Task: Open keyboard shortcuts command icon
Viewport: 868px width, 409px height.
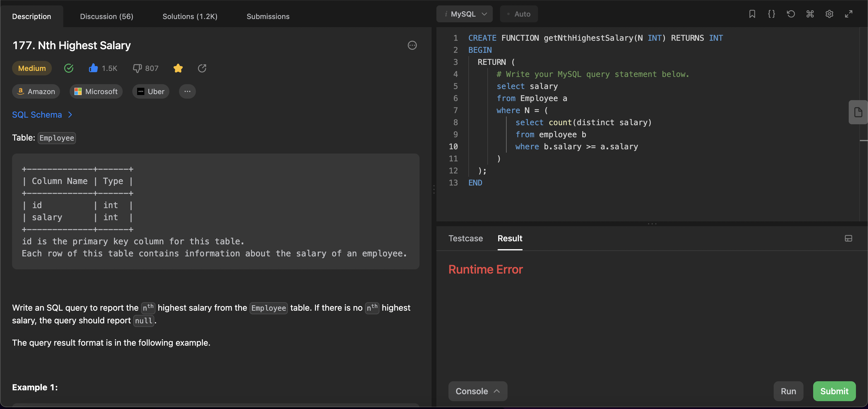Action: point(810,14)
